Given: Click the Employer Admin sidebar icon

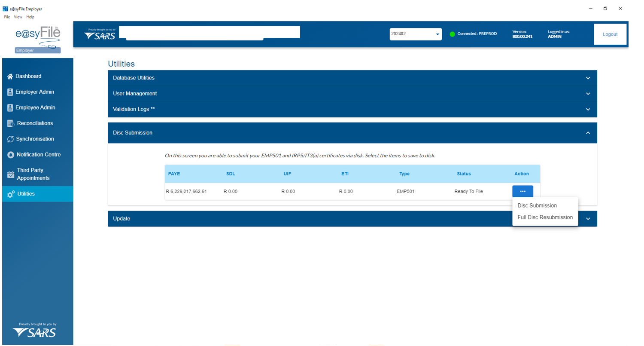Looking at the screenshot, I should click(10, 92).
